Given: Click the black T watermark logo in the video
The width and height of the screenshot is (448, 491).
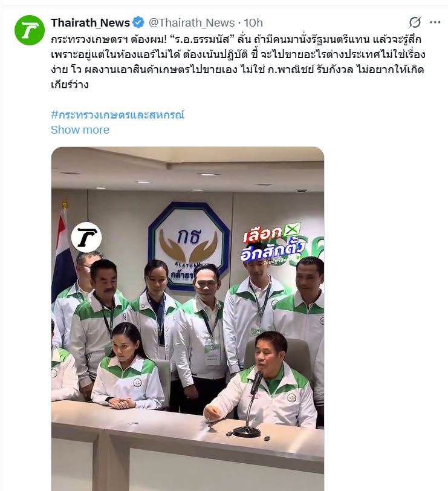Looking at the screenshot, I should (x=86, y=238).
